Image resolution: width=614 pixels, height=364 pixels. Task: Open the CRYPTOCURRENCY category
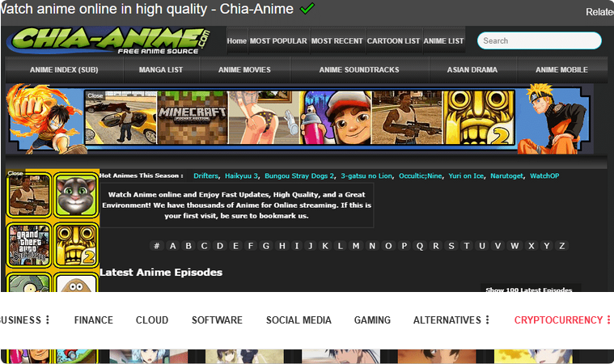[558, 320]
